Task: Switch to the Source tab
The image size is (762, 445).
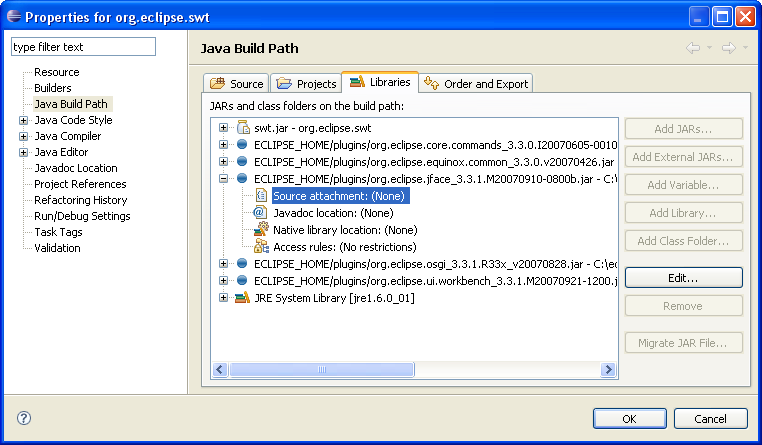Action: [x=236, y=84]
